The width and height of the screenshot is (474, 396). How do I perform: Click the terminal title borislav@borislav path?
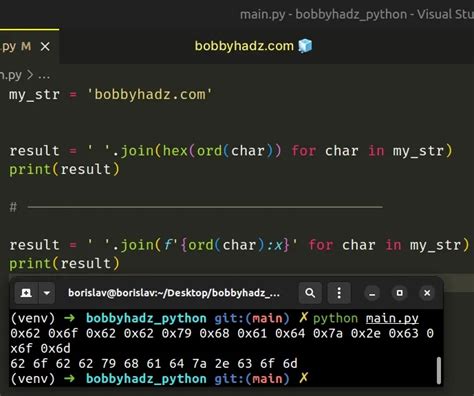click(174, 293)
